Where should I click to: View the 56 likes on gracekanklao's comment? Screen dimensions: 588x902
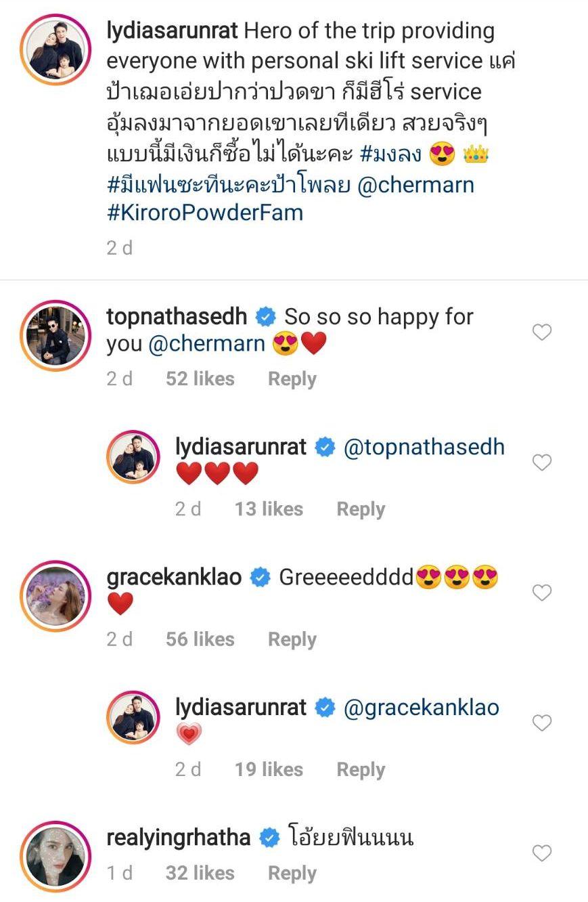200,639
